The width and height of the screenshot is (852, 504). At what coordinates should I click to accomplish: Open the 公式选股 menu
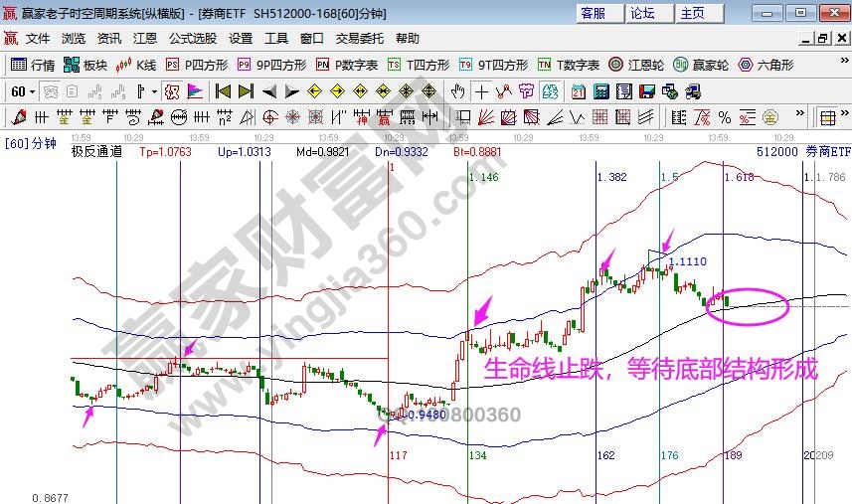point(192,39)
